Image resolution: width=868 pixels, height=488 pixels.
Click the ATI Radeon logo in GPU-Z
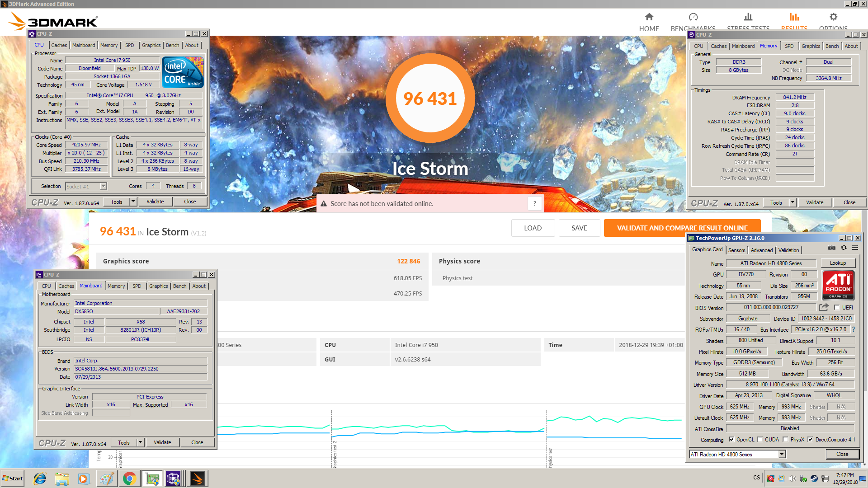pyautogui.click(x=838, y=285)
